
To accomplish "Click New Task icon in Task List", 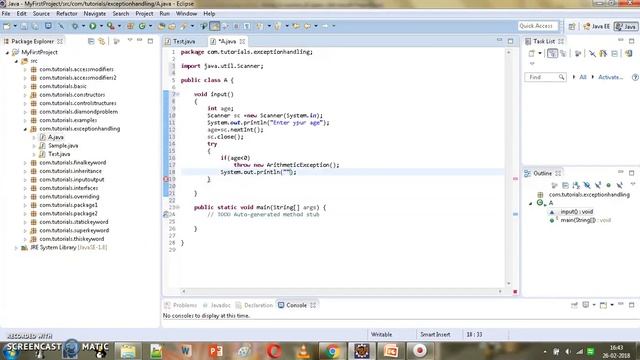I will pyautogui.click(x=531, y=53).
